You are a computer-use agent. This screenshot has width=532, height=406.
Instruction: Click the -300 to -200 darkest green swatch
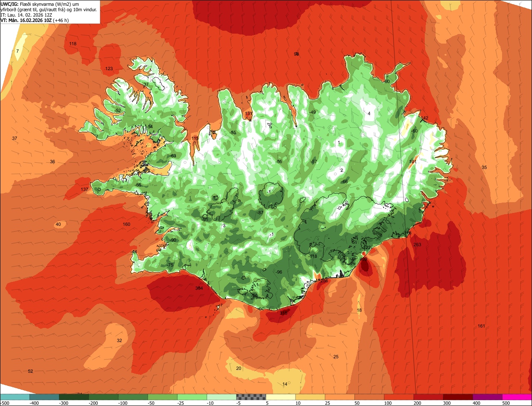[74, 397]
